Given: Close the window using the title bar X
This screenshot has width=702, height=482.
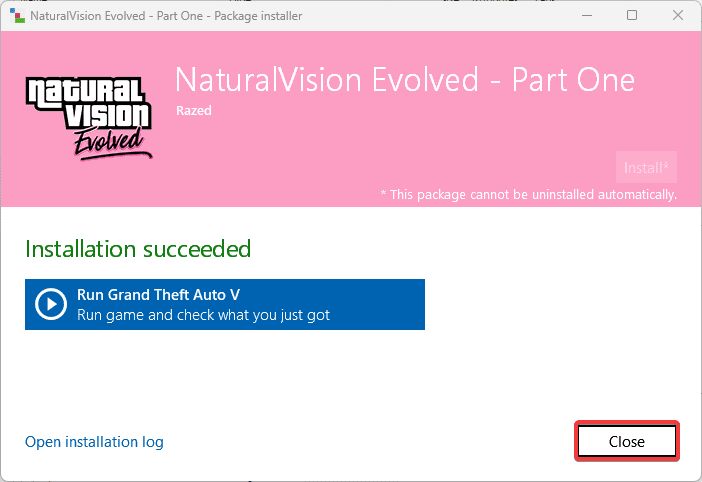Looking at the screenshot, I should coord(678,16).
